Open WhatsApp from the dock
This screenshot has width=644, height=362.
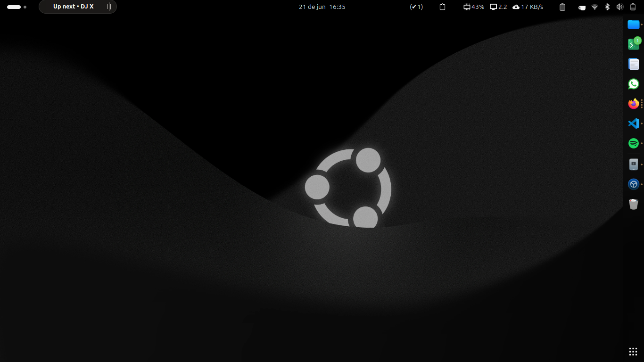(633, 84)
